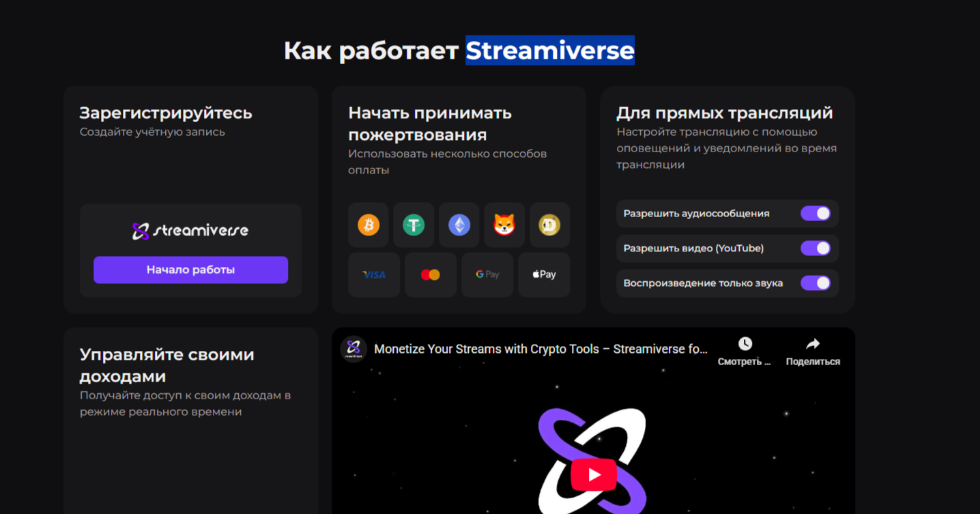Viewport: 980px width, 514px height.
Task: Select the Mastercard payment icon
Action: coord(430,274)
